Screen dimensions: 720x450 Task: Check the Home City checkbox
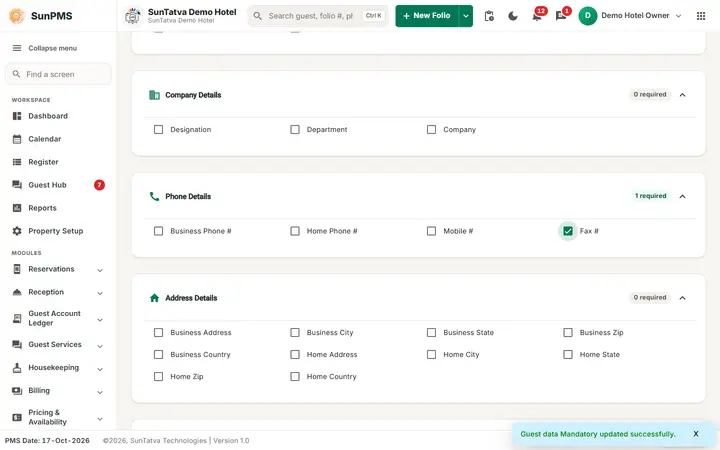tap(431, 354)
